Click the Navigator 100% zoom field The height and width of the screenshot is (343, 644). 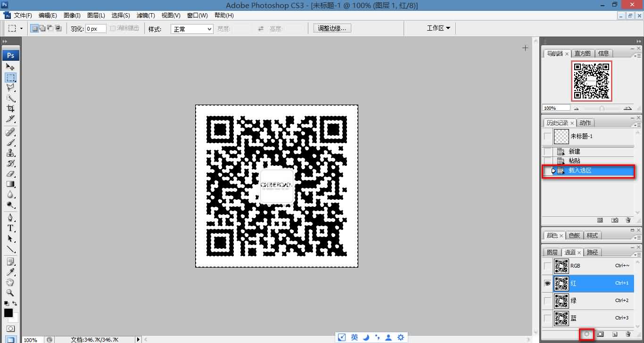[555, 108]
